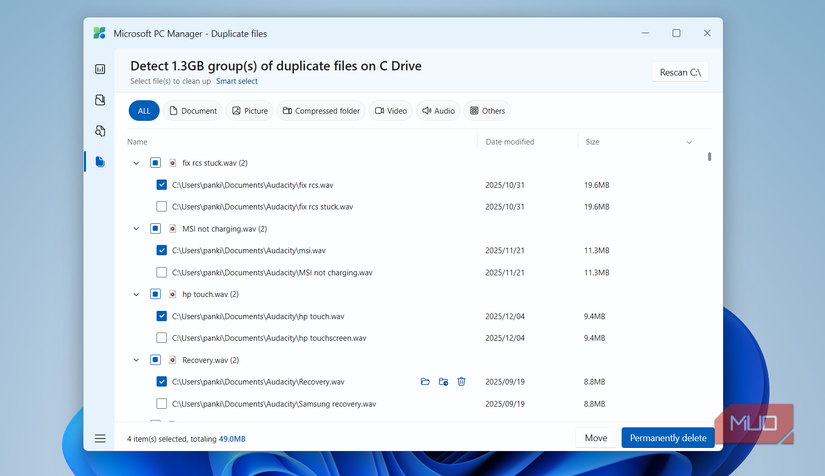Select the highlighted duplicate files sidebar icon
The image size is (825, 476).
tap(100, 162)
